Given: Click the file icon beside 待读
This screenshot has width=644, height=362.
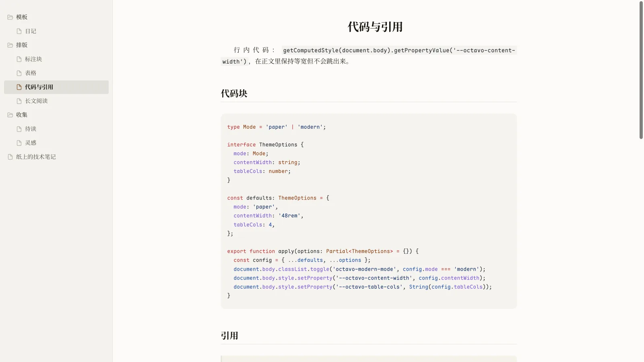Looking at the screenshot, I should [19, 129].
